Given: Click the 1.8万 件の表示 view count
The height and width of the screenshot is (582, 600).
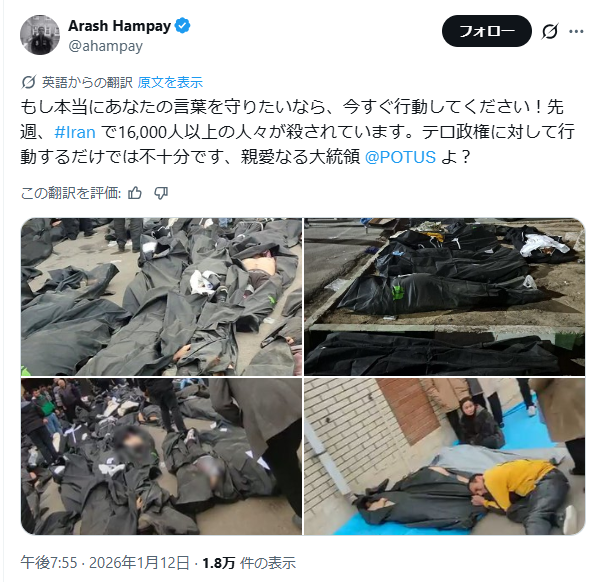Looking at the screenshot, I should click(249, 563).
